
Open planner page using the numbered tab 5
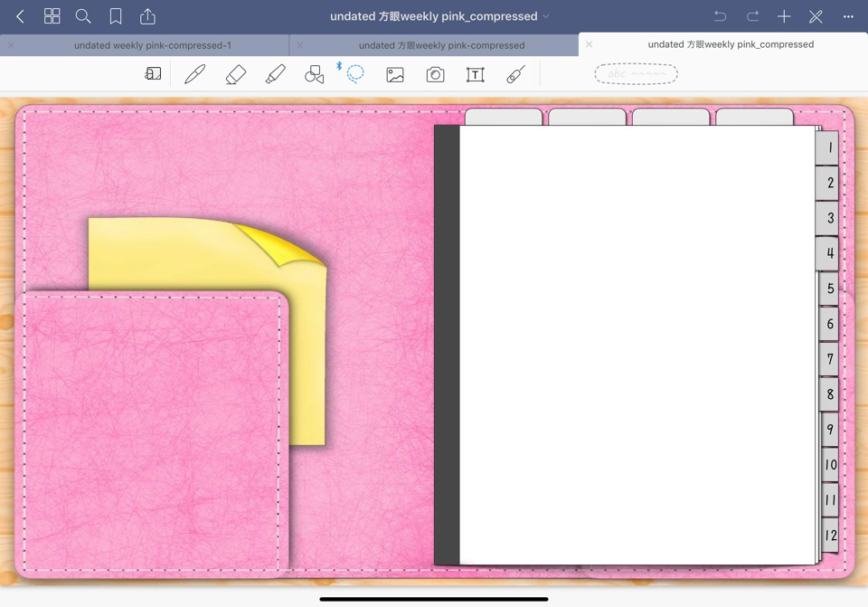[828, 289]
